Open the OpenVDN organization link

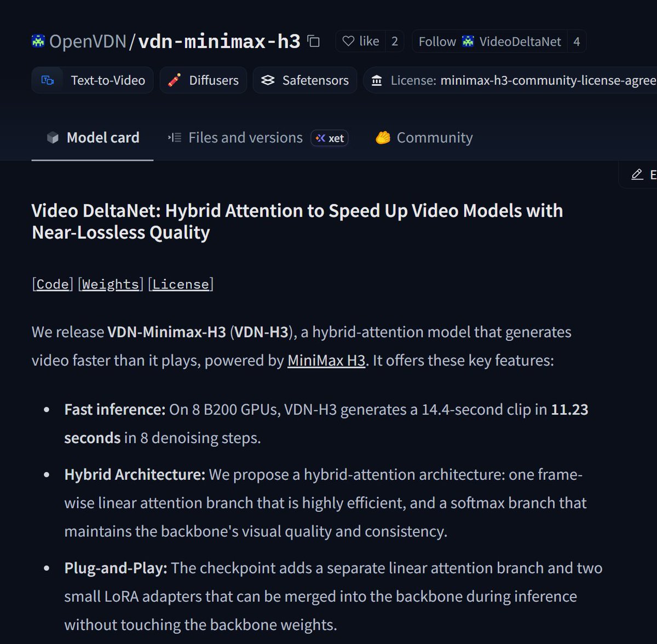click(88, 42)
